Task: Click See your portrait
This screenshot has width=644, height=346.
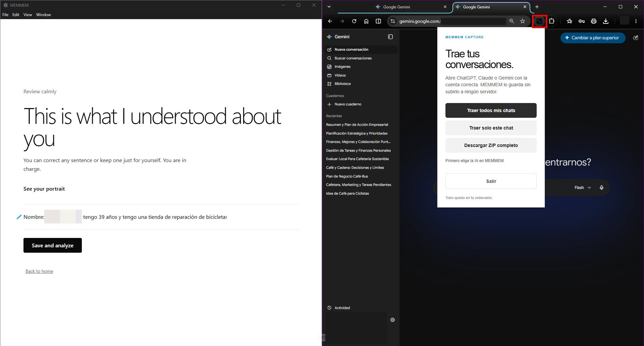Action: [x=44, y=189]
